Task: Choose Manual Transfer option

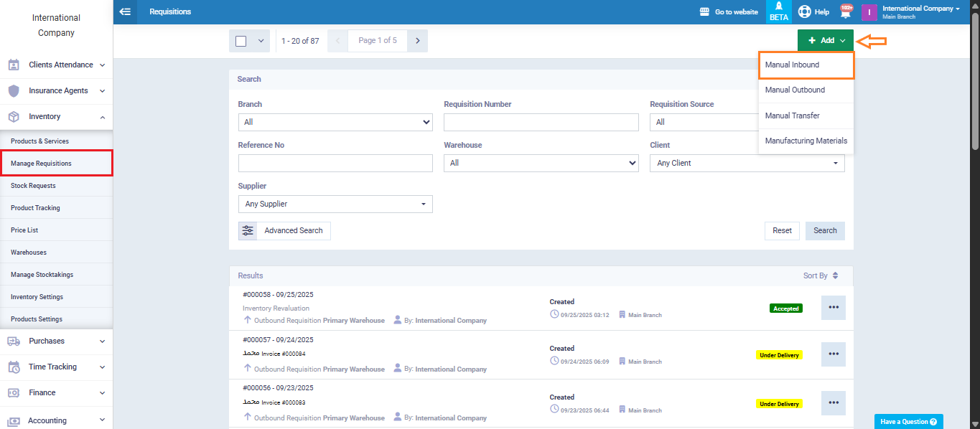Action: (792, 115)
